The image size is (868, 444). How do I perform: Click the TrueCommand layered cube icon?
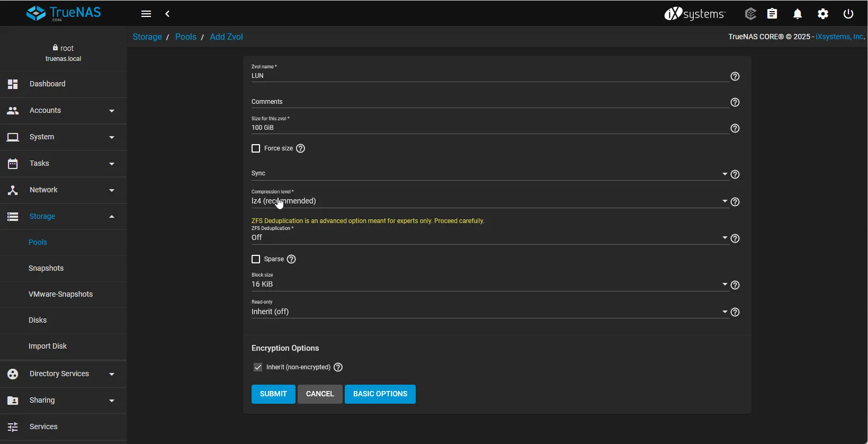(750, 14)
